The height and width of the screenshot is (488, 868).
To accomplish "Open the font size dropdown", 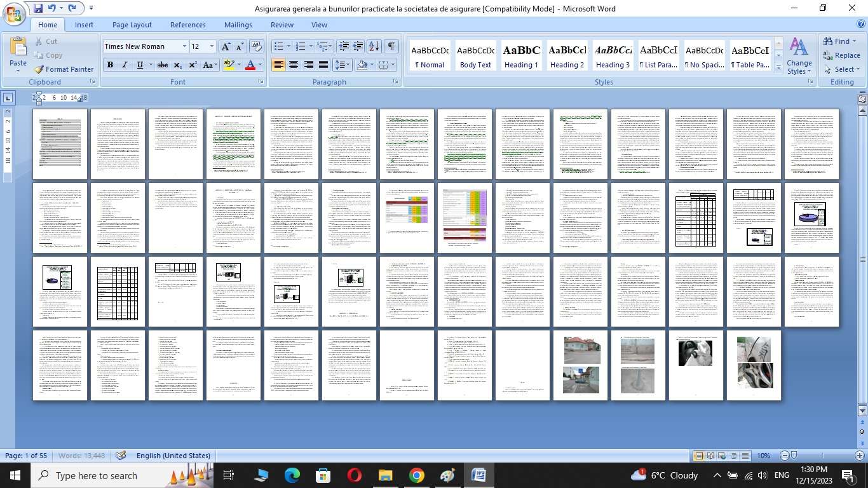I will [212, 46].
